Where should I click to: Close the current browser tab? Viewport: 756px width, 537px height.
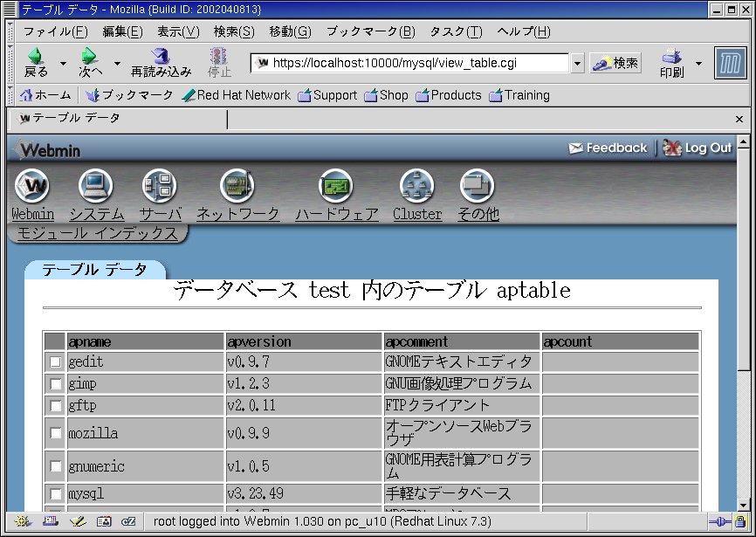pyautogui.click(x=739, y=119)
